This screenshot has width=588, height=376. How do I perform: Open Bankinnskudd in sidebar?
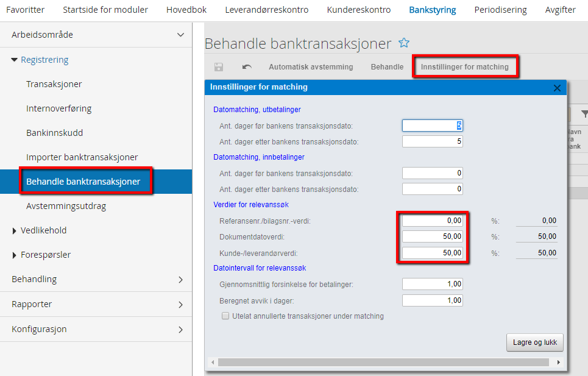[x=54, y=133]
